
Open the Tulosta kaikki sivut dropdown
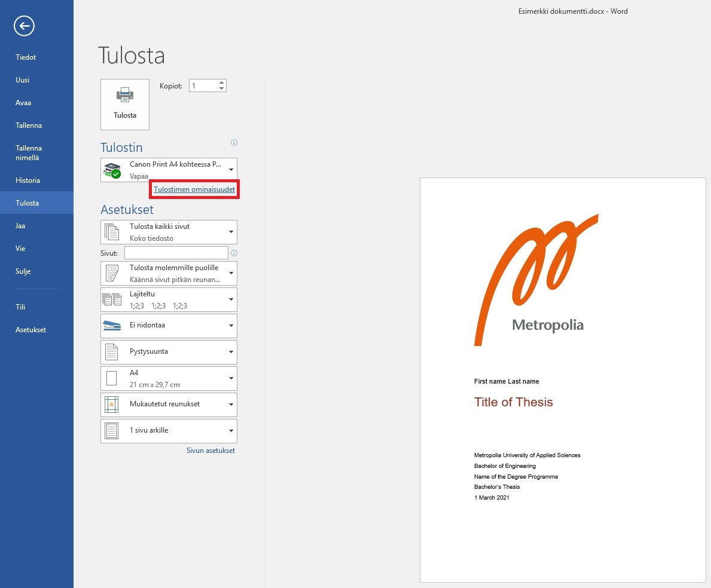tap(169, 232)
